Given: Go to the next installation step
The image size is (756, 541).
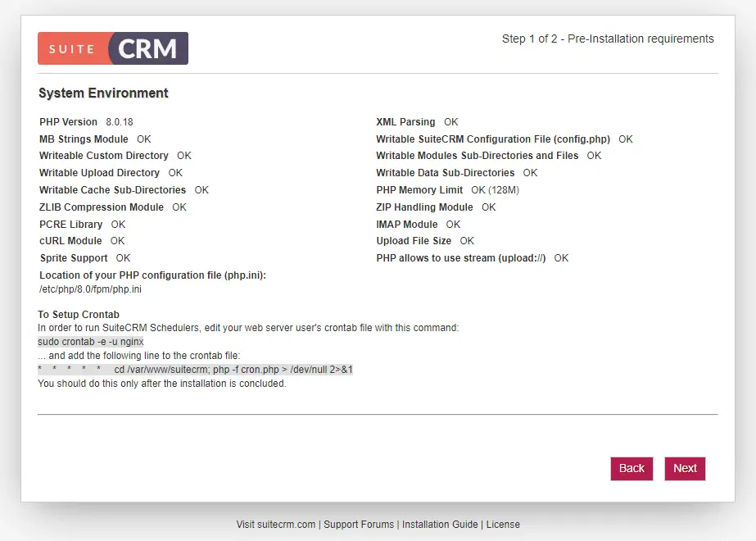Looking at the screenshot, I should [685, 469].
